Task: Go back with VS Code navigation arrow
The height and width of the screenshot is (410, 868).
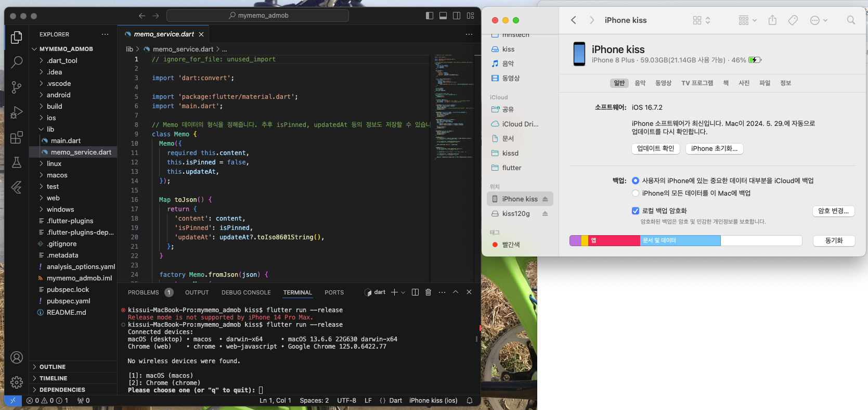Action: 142,16
